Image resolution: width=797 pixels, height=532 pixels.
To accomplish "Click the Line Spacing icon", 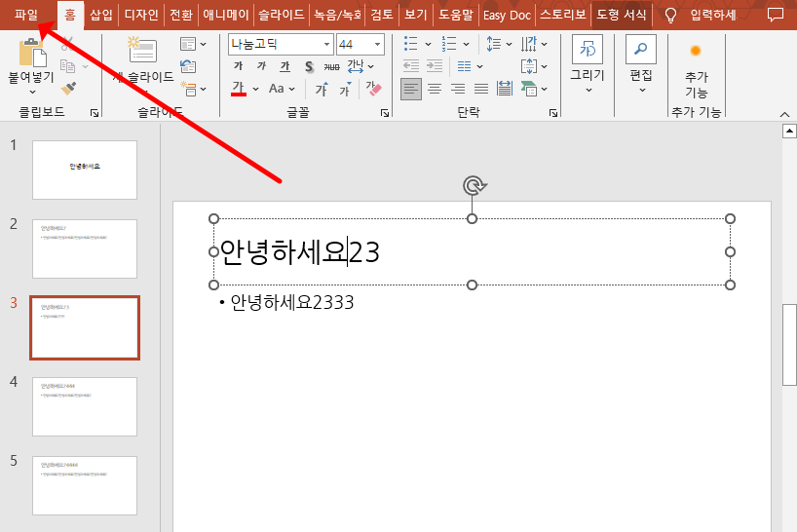I will (x=494, y=44).
